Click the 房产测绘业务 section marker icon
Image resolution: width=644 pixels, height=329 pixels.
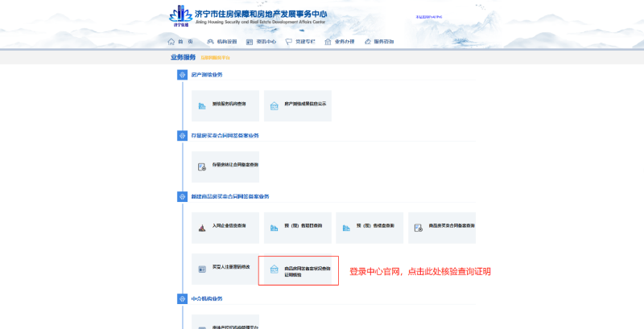182,75
